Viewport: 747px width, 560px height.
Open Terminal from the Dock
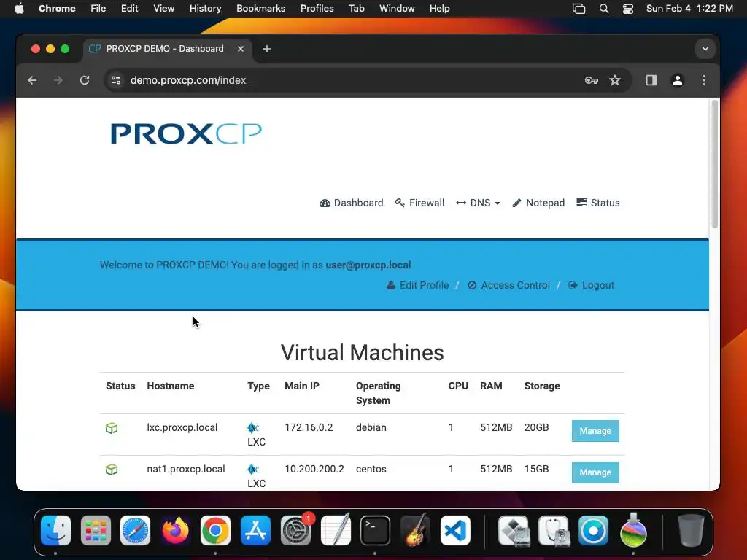coord(376,531)
